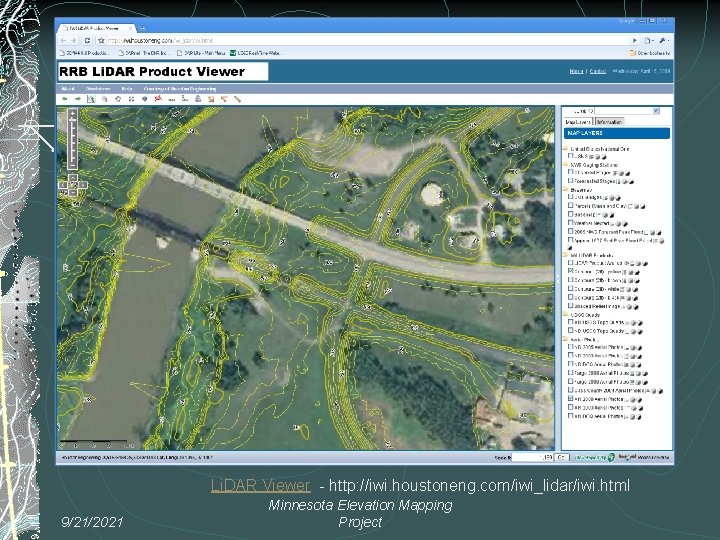The height and width of the screenshot is (540, 720).
Task: Collapse NWS Gauging Stations folder
Action: pos(566,164)
